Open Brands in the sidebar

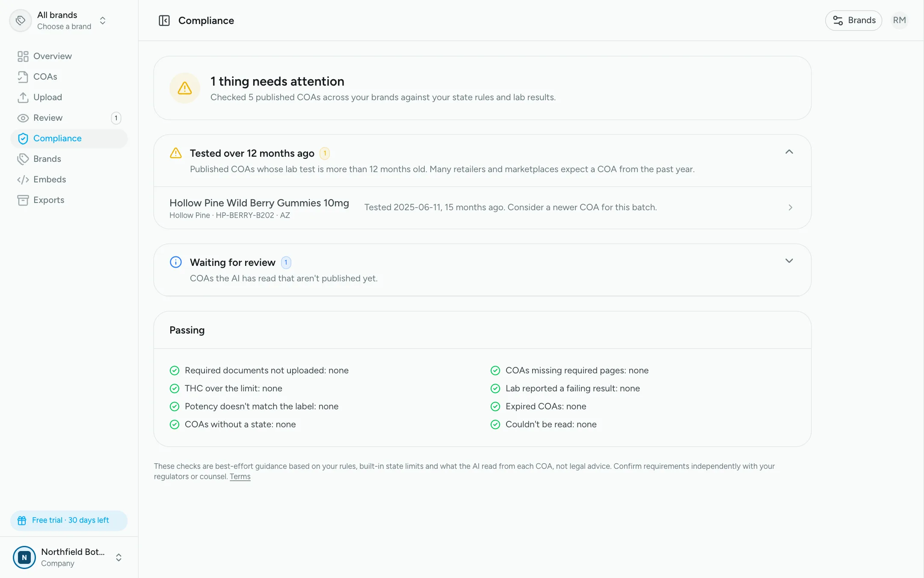pyautogui.click(x=69, y=159)
